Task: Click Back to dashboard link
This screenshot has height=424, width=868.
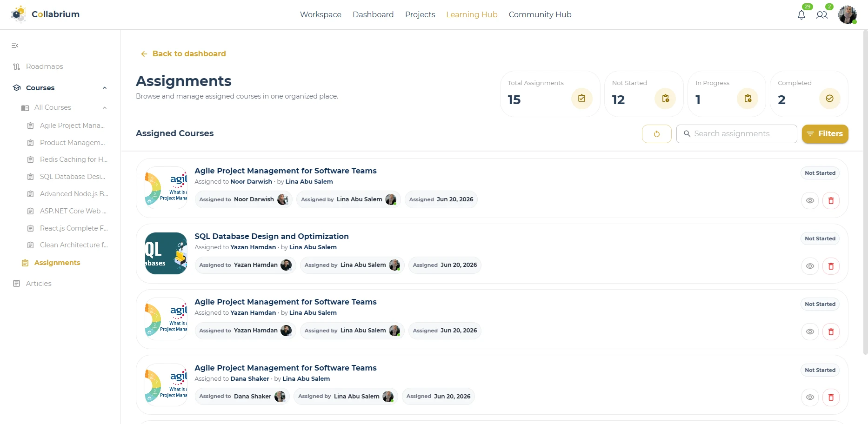Action: [183, 54]
